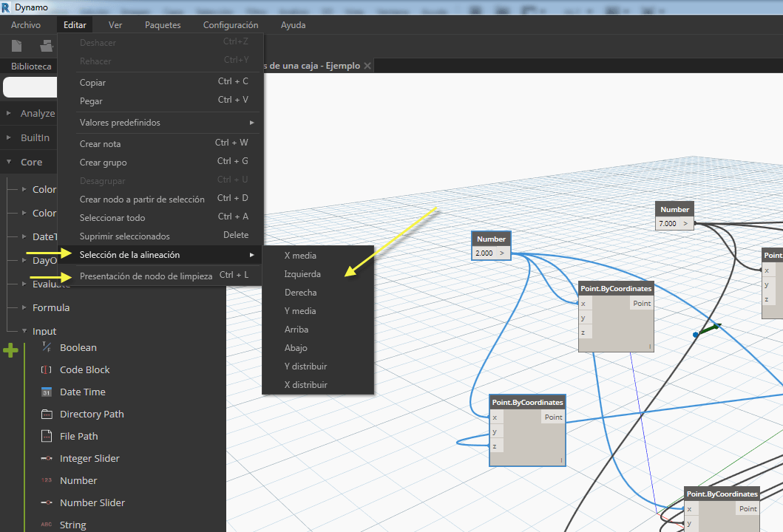Choose Crear grupo menu entry
This screenshot has height=532, width=783.
[160, 163]
